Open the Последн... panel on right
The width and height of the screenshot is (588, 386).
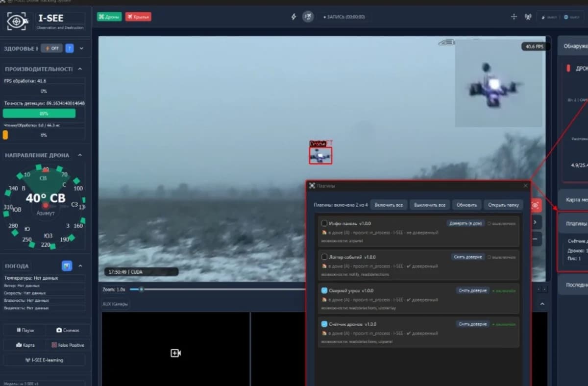pos(573,285)
